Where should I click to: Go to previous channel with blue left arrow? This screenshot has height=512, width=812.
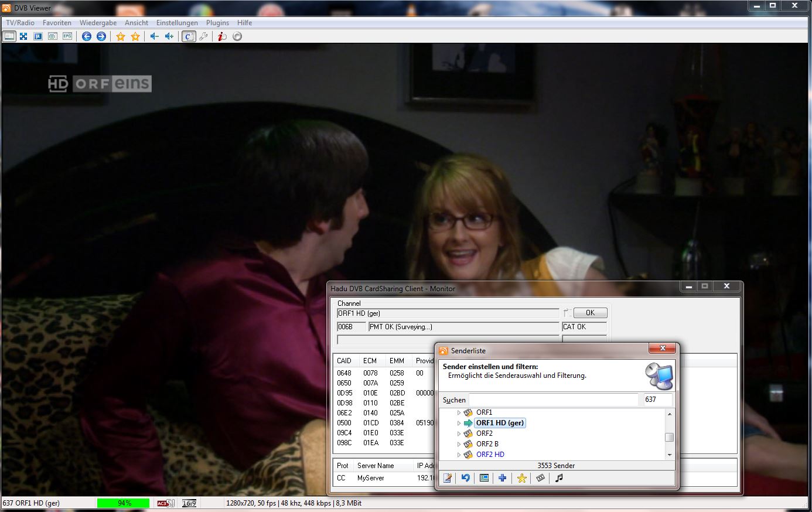87,36
